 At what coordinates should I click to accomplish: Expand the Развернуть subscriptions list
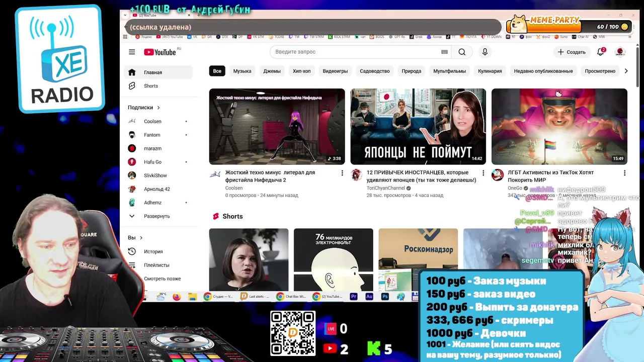pos(158,216)
